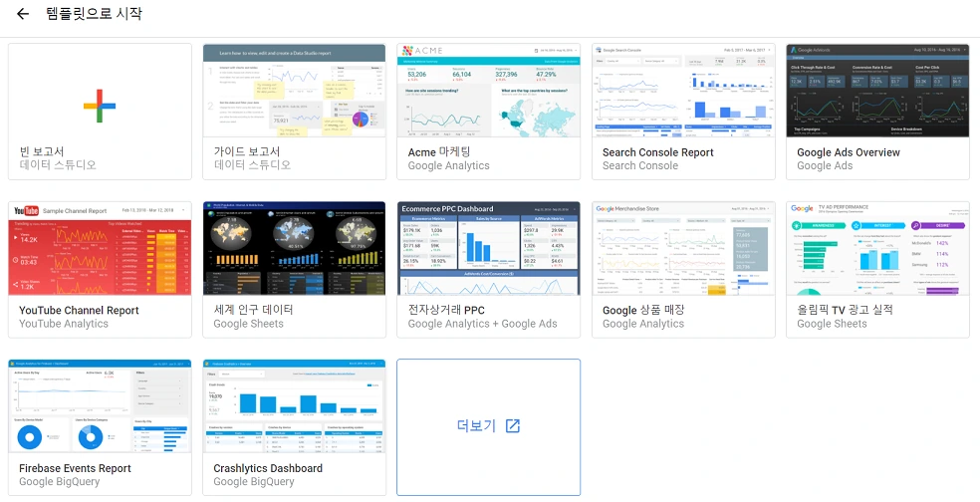This screenshot has height=502, width=980.
Task: Click the 전자상거래 PPC title
Action: coord(446,310)
